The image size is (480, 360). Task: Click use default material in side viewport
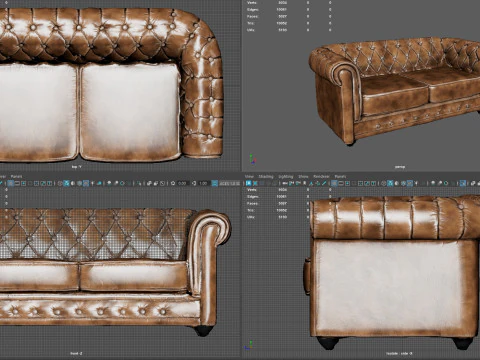397,183
